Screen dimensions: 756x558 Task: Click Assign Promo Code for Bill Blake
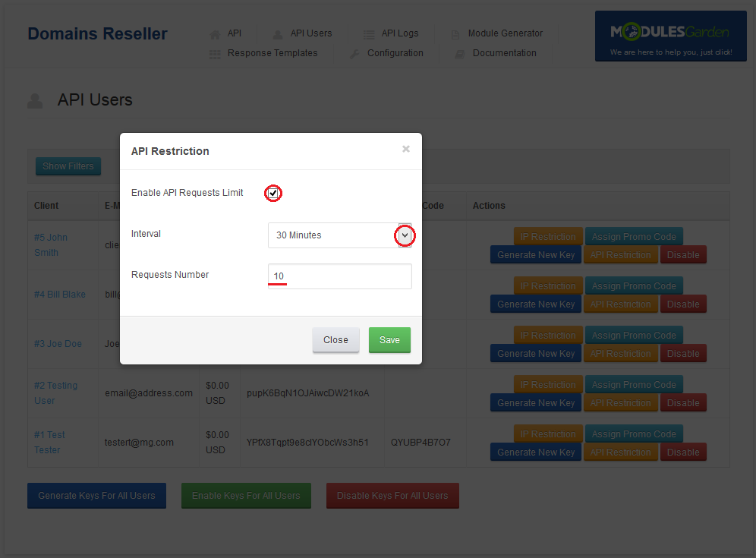(x=634, y=286)
